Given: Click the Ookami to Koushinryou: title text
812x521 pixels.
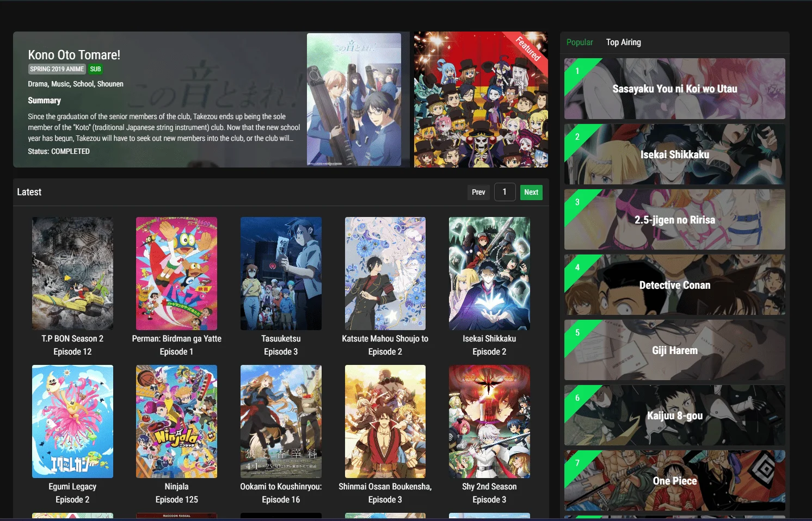Looking at the screenshot, I should pyautogui.click(x=281, y=486).
